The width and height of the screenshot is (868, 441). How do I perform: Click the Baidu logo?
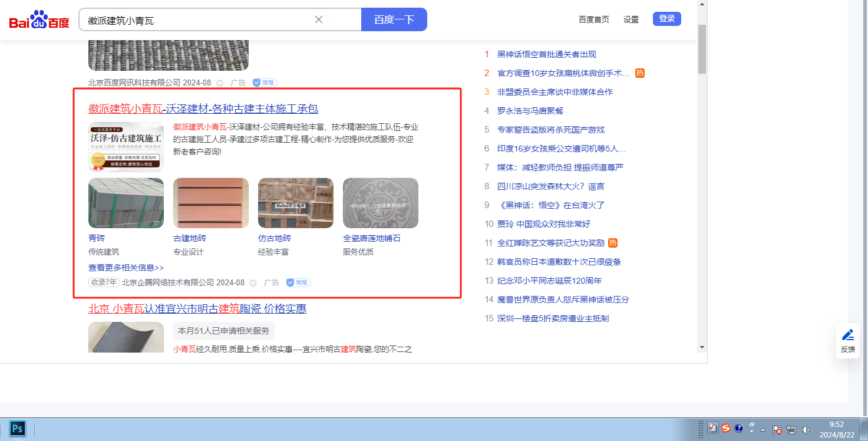[x=39, y=19]
